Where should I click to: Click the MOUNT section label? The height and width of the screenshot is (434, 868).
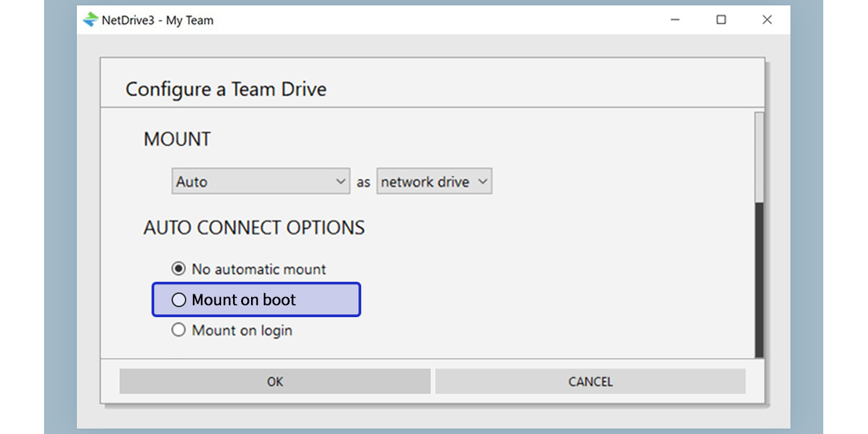(x=177, y=139)
